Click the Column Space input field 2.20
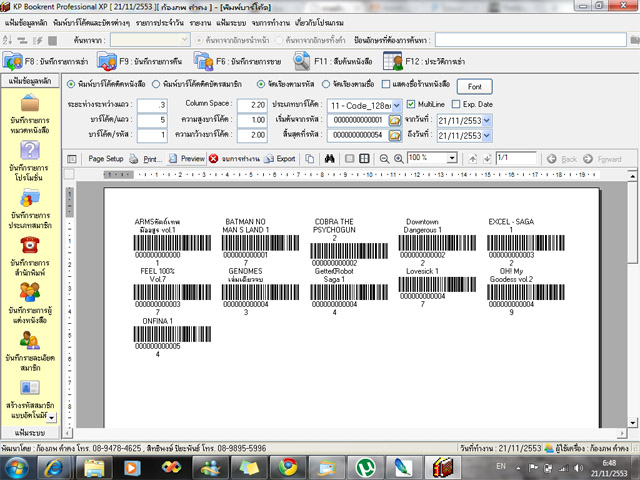The image size is (640, 480). tap(252, 105)
